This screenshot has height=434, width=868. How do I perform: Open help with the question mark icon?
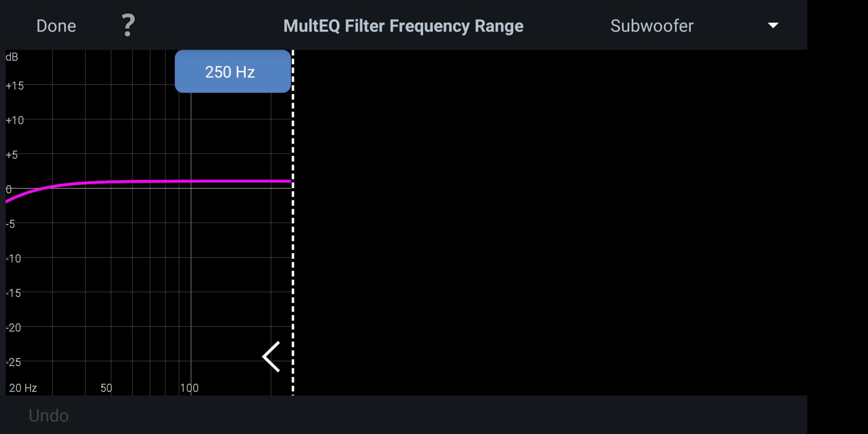pyautogui.click(x=128, y=25)
